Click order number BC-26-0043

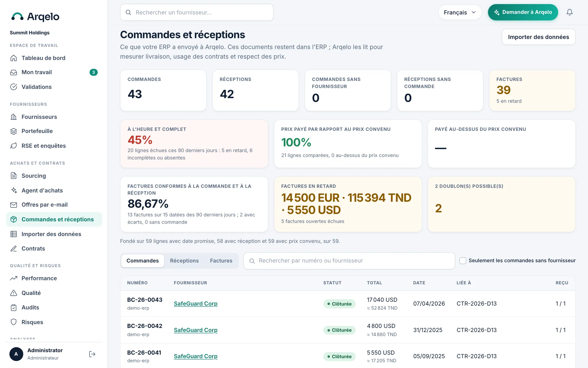145,300
